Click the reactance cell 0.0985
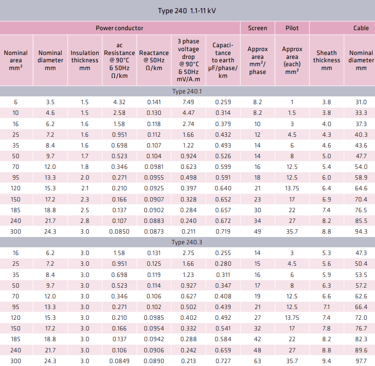This screenshot has height=366, width=375. pos(154,318)
